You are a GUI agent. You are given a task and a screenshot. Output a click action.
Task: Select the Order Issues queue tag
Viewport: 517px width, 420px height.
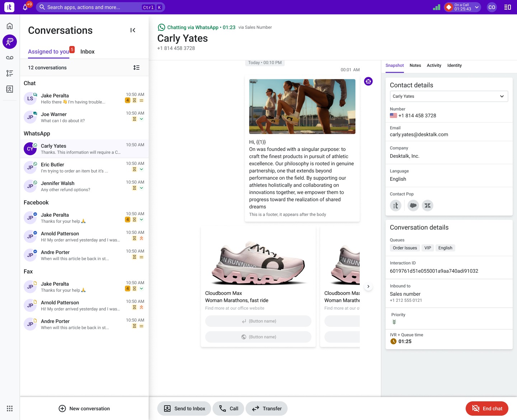click(x=405, y=248)
